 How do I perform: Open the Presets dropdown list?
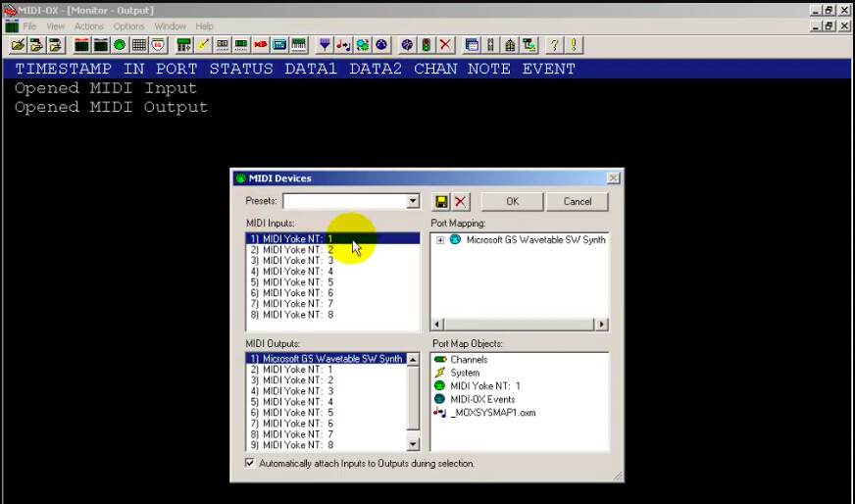[x=413, y=201]
